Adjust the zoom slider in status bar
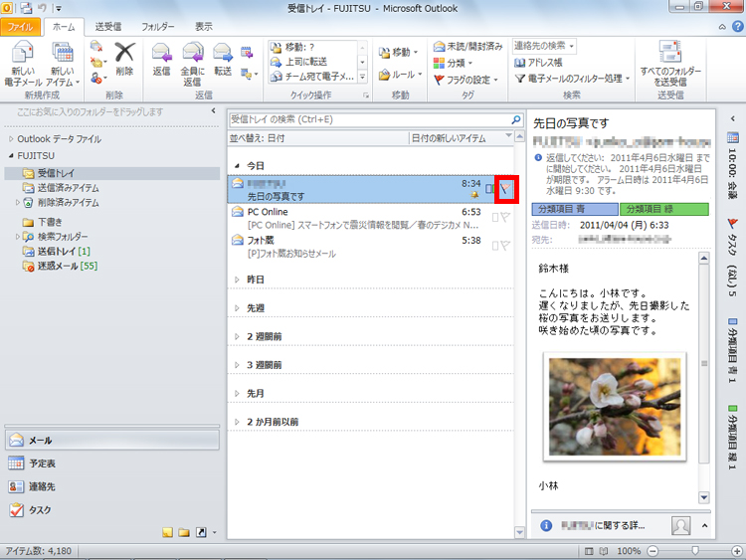 point(695,550)
